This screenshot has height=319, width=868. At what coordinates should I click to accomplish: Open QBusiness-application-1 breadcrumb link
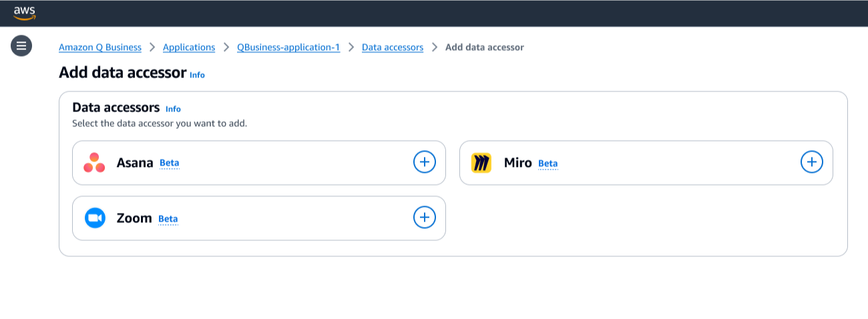(x=288, y=47)
